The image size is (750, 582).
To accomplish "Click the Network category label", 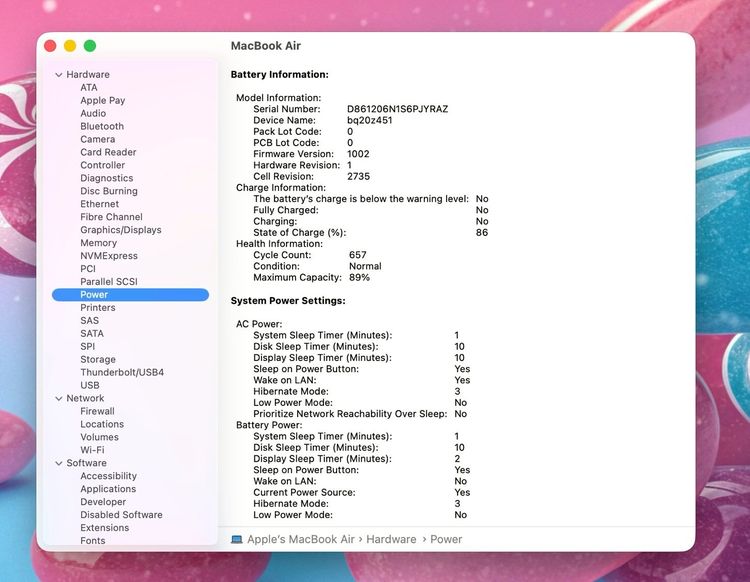I will coord(85,398).
